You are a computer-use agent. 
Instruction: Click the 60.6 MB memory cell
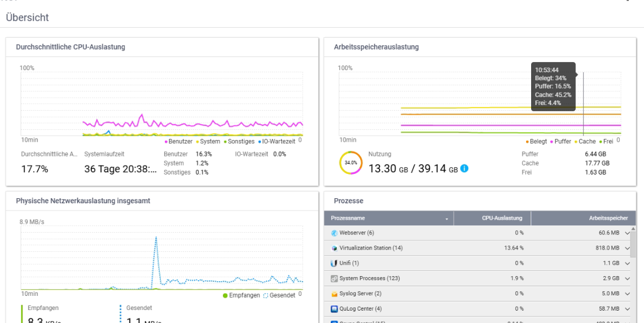609,233
